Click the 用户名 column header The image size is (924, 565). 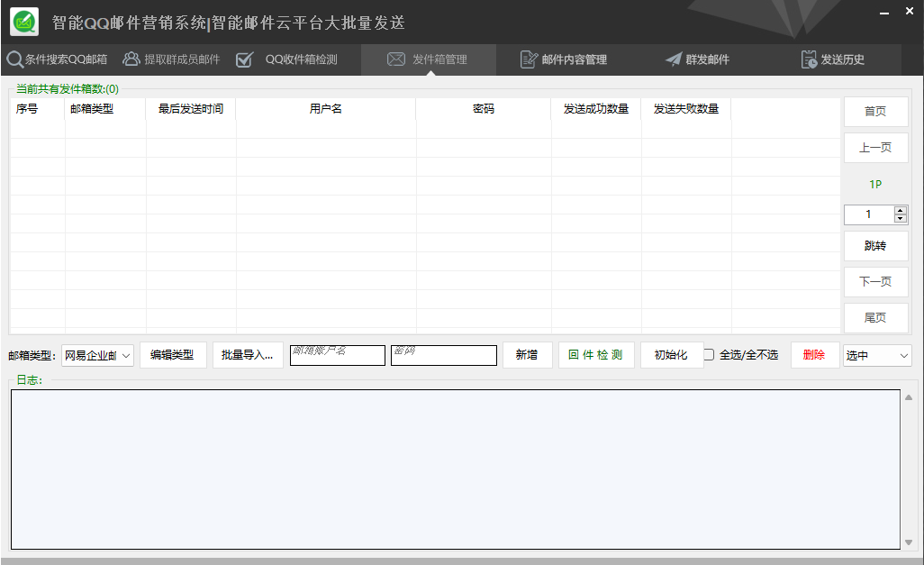(325, 109)
